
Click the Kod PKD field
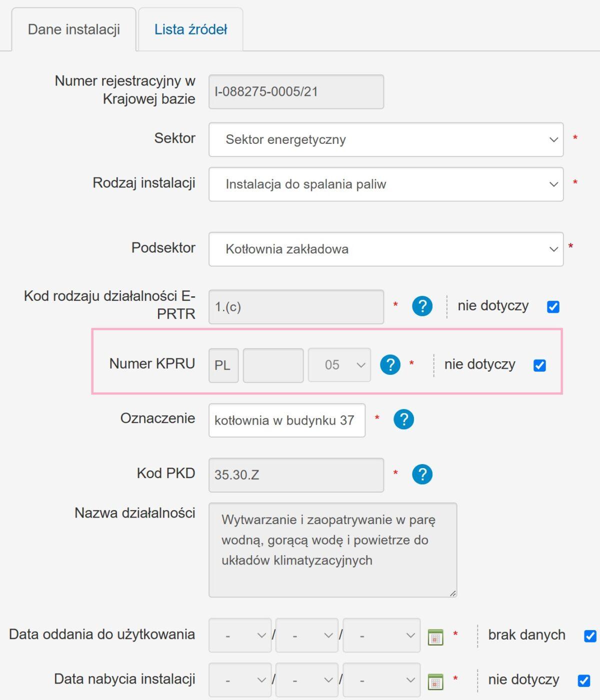point(296,475)
